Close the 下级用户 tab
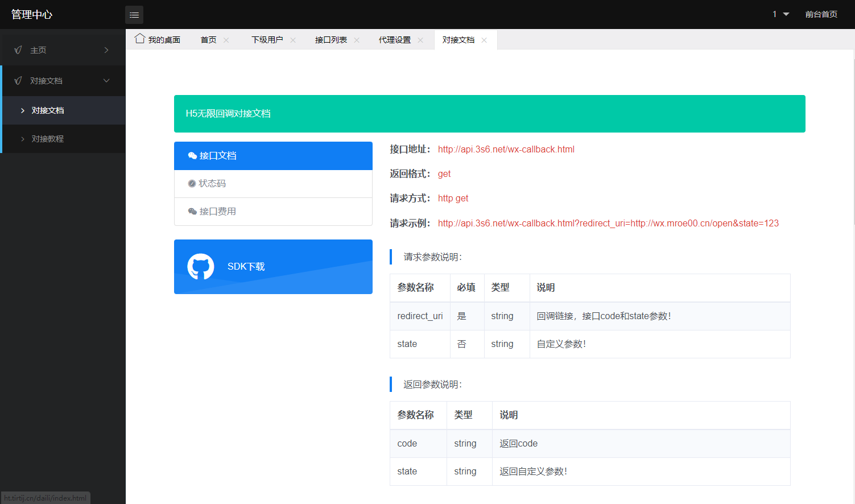855x504 pixels. [x=292, y=39]
